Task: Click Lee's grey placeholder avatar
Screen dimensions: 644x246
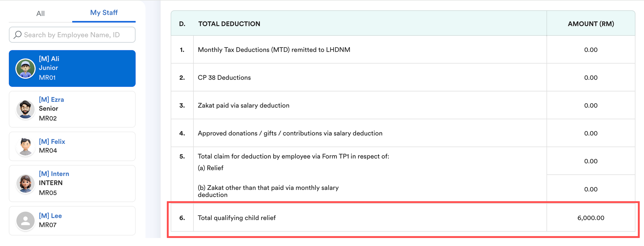Action: point(25,221)
